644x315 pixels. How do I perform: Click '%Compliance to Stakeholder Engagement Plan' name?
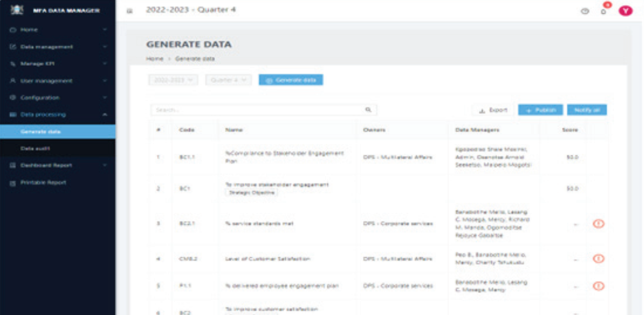click(x=285, y=157)
